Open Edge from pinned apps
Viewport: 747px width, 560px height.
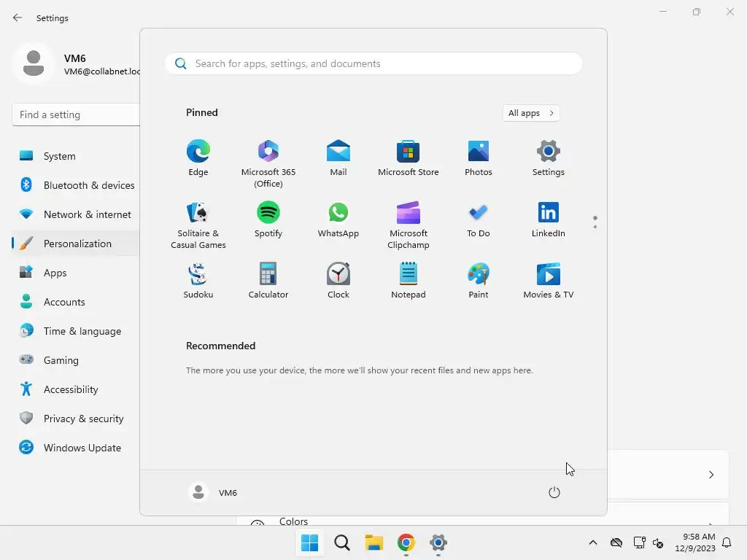tap(198, 158)
